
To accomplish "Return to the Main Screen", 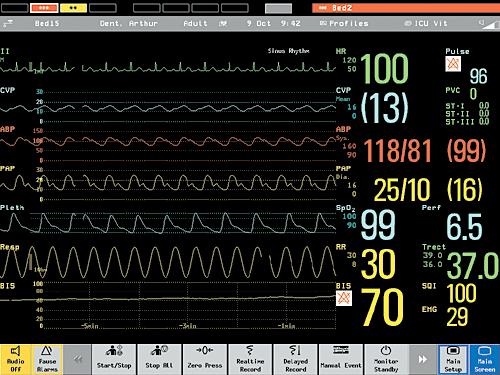I will [x=485, y=360].
